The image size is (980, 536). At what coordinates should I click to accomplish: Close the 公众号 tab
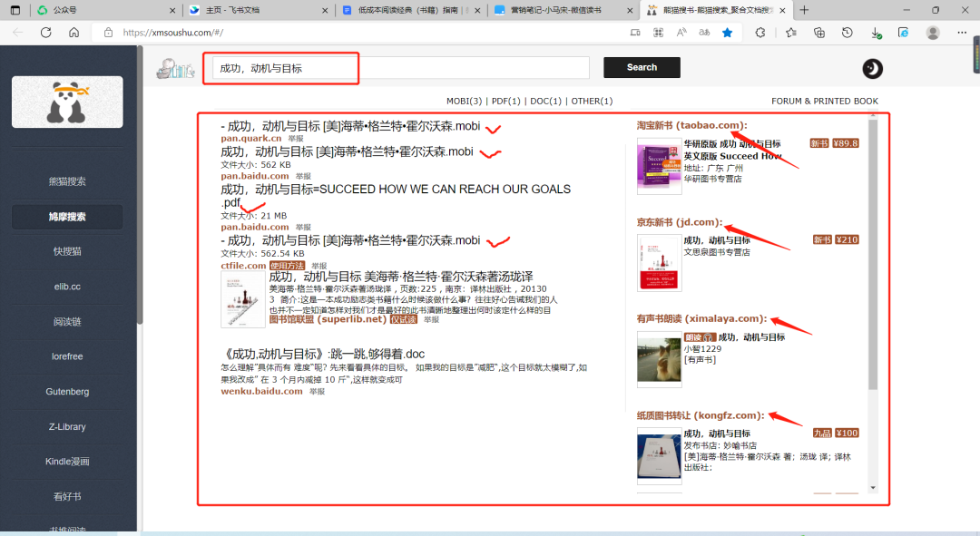click(x=172, y=10)
